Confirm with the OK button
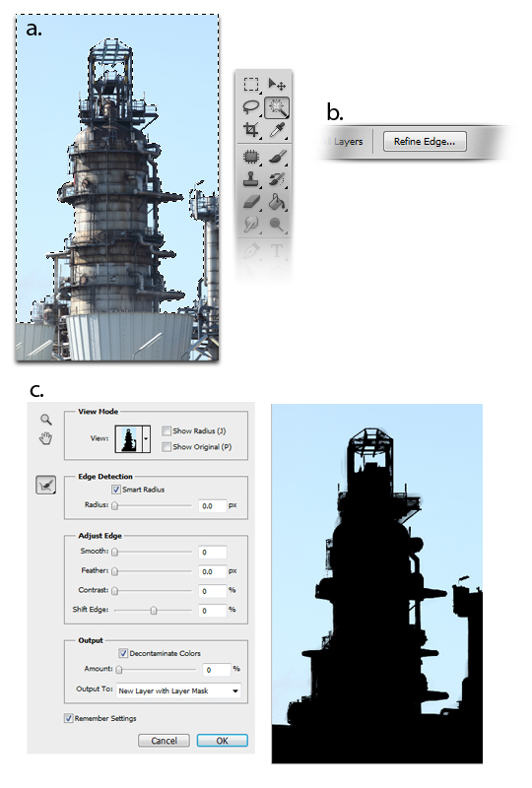The image size is (532, 788). point(222,741)
